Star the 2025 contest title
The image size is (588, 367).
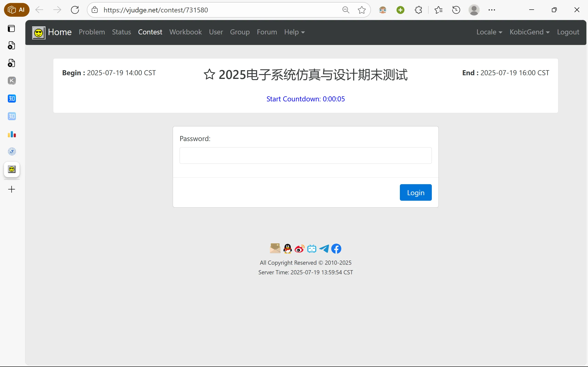tap(209, 74)
